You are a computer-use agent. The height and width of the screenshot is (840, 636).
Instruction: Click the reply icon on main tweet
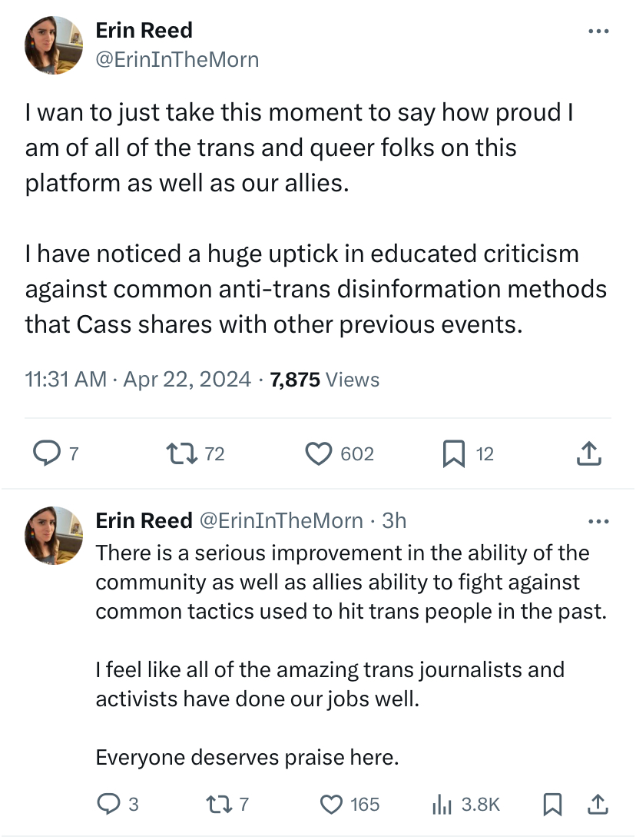coord(48,454)
